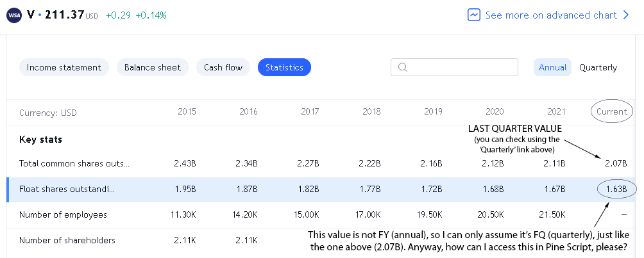Click the 2021 column header

pos(556,111)
